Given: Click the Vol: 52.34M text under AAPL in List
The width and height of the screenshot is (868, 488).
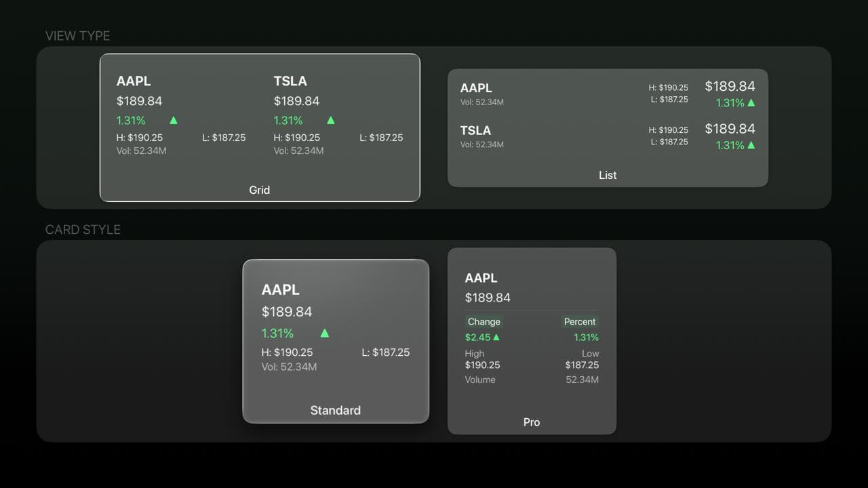Looking at the screenshot, I should click(x=482, y=102).
